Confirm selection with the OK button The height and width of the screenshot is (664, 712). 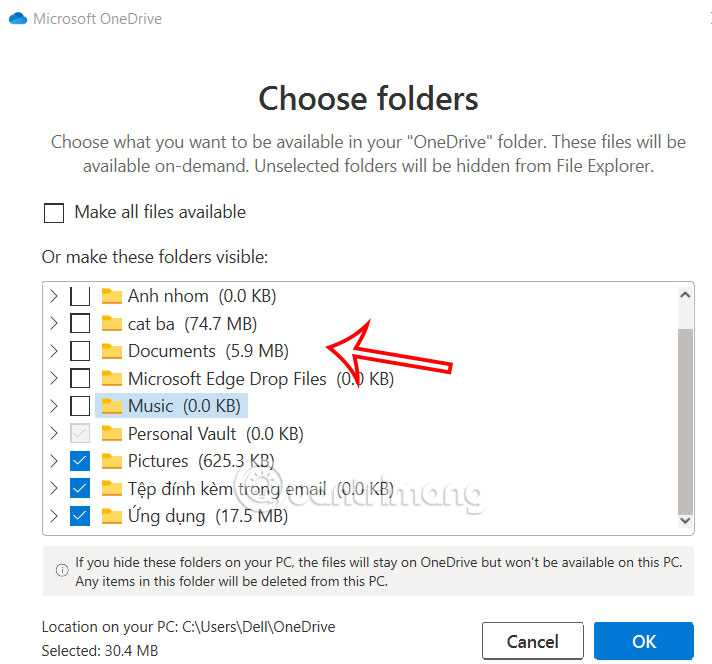pyautogui.click(x=643, y=641)
